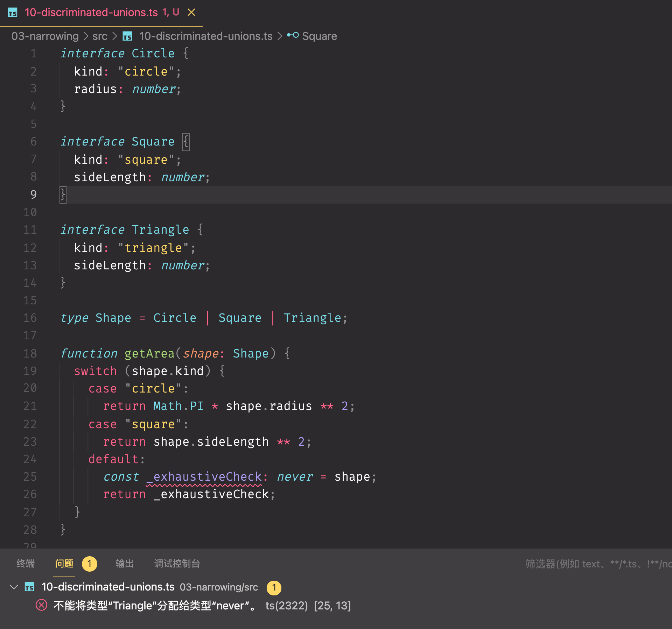This screenshot has height=629, width=672.
Task: Click the Triangle interface name on line 11
Action: tap(160, 230)
